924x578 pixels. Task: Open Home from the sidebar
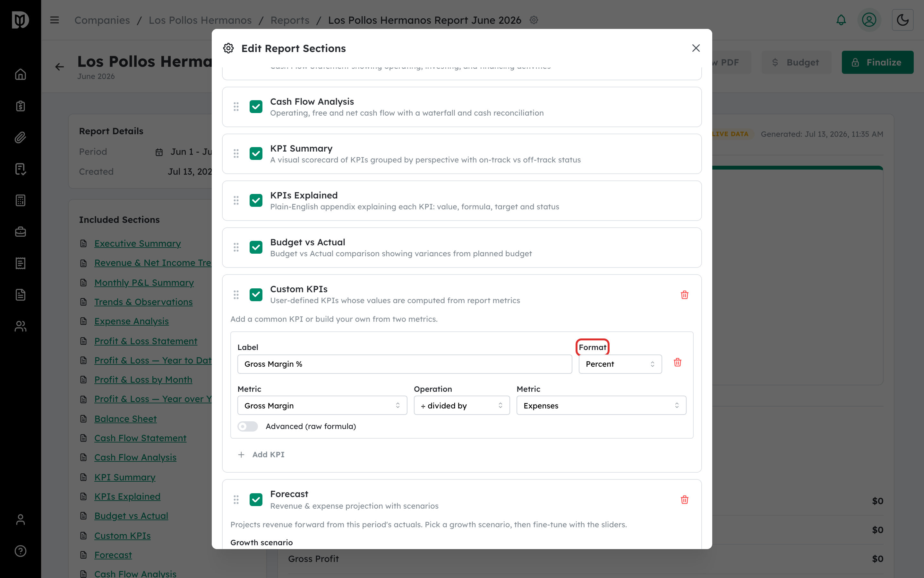[21, 74]
